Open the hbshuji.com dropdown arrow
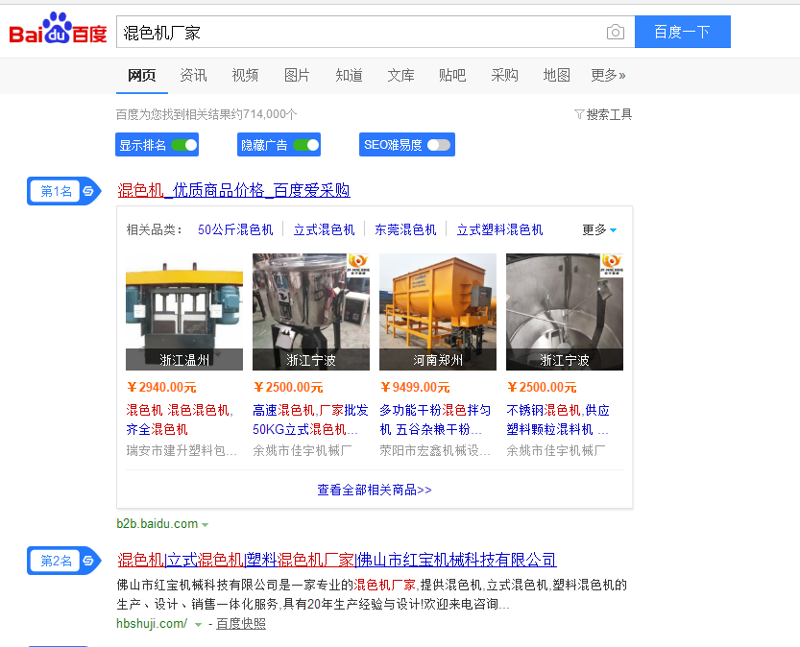Viewport: 800px width, 647px height. tap(198, 625)
